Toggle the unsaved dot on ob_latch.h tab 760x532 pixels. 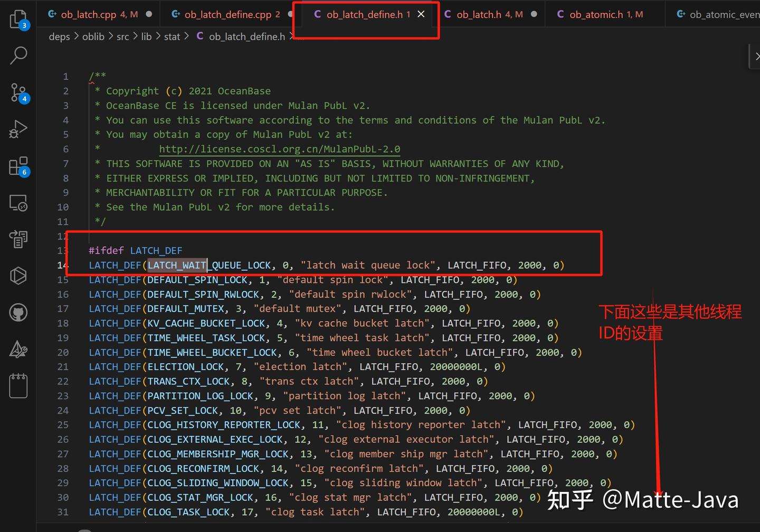tap(533, 14)
